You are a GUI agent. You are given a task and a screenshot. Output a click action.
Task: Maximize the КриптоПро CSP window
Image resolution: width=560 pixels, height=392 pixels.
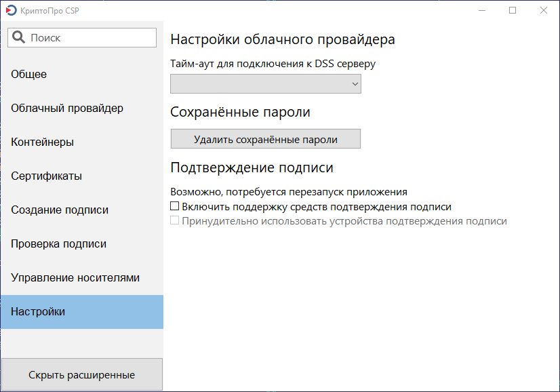tap(513, 10)
